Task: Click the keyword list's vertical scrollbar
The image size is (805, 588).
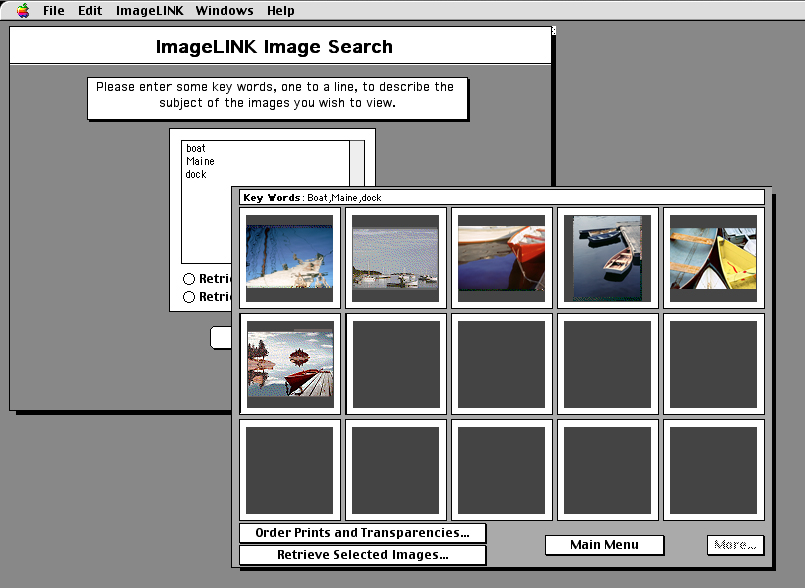Action: tap(357, 200)
